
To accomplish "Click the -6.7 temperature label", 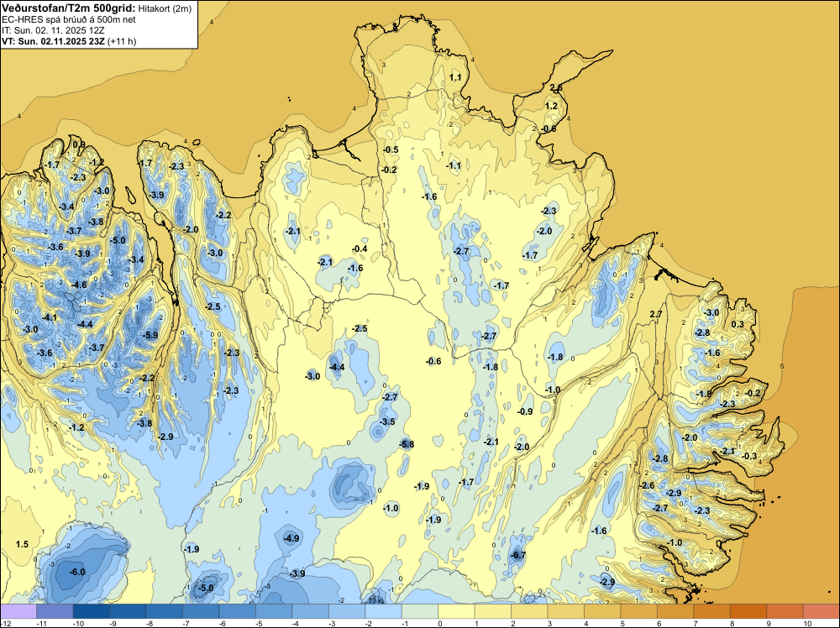I will 518,555.
